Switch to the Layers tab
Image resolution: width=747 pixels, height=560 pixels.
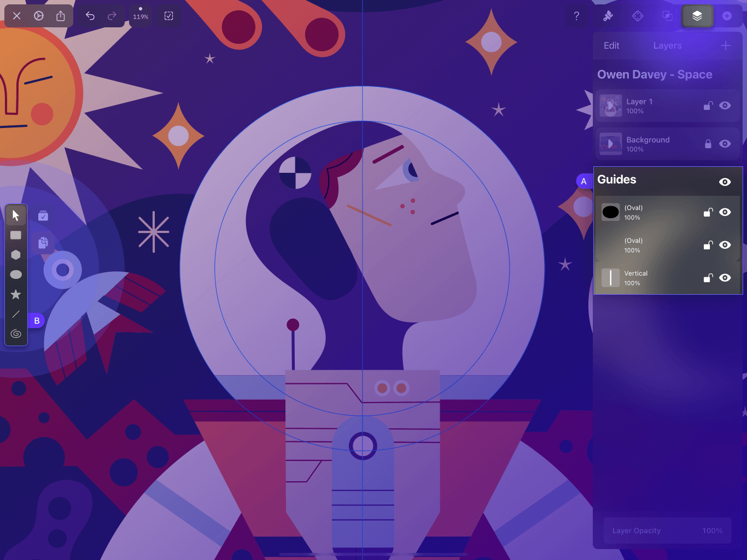click(x=667, y=45)
